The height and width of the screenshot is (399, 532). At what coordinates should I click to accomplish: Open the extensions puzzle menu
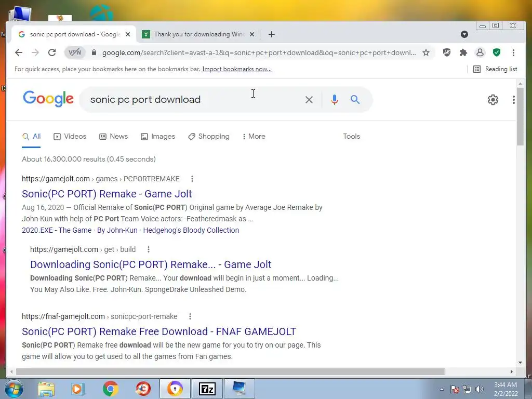(463, 52)
